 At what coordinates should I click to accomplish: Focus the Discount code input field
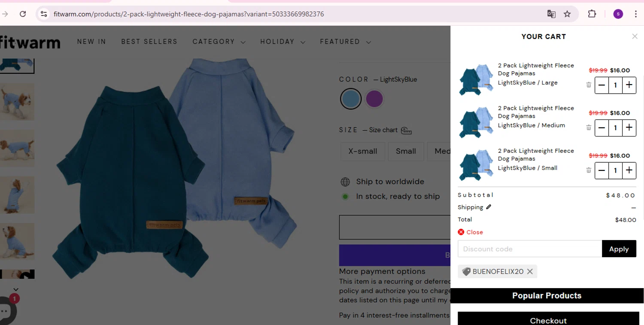pos(530,249)
